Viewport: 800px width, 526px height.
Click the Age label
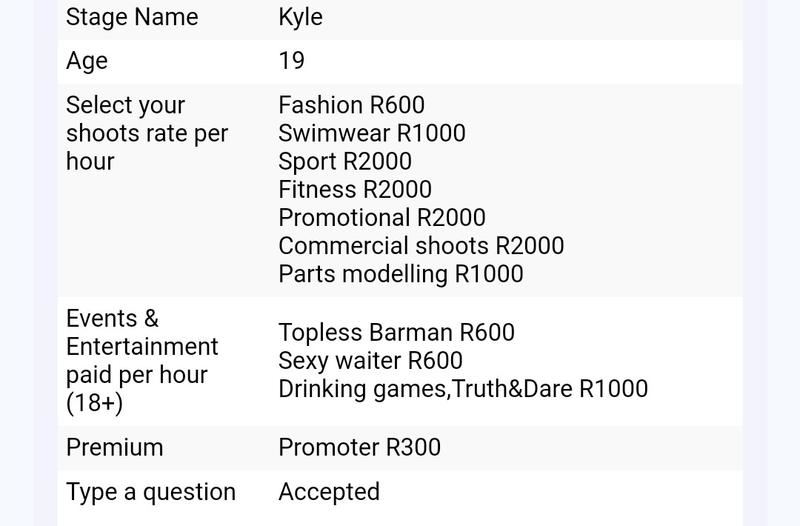[87, 62]
